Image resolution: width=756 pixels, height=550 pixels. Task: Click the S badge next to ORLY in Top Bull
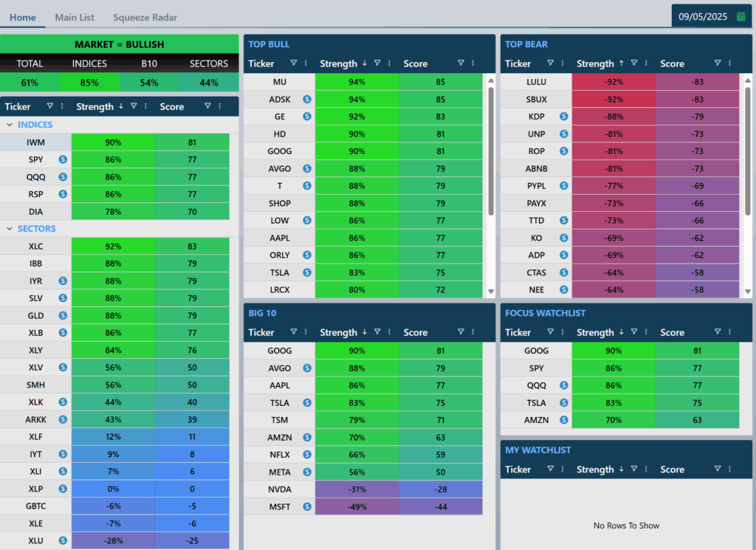point(307,255)
